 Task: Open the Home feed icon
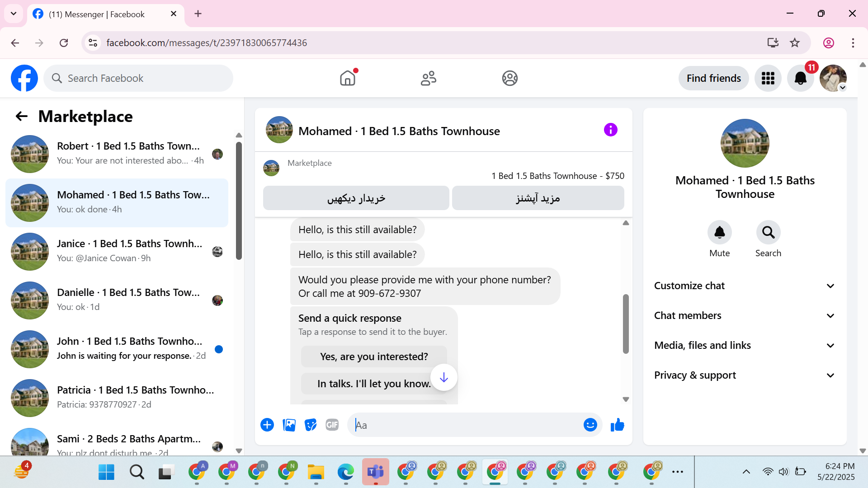348,78
